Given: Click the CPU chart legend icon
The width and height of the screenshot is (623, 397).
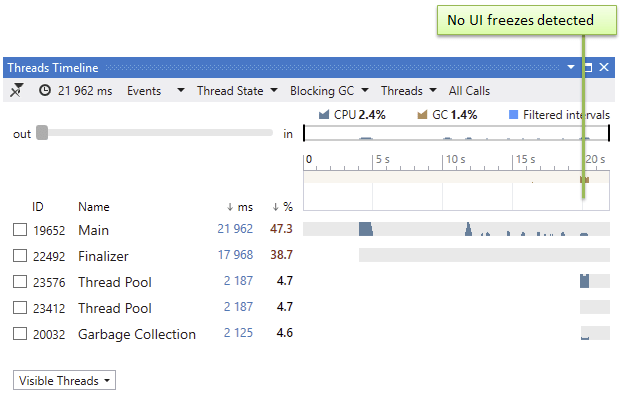Looking at the screenshot, I should coord(324,115).
